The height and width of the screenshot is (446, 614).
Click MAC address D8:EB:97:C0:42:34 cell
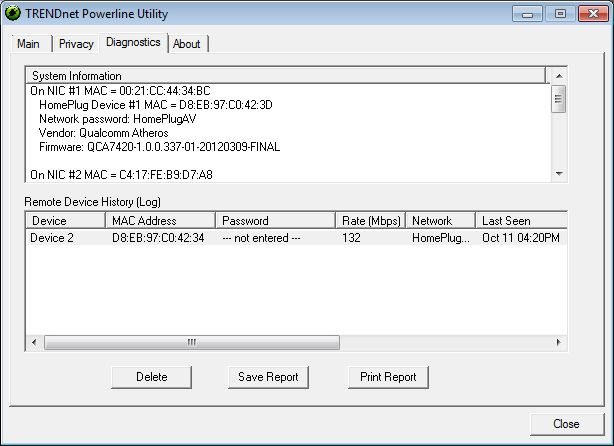click(158, 238)
